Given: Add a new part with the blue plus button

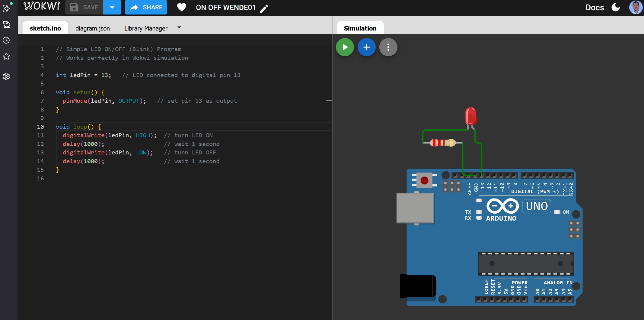Looking at the screenshot, I should tap(366, 47).
